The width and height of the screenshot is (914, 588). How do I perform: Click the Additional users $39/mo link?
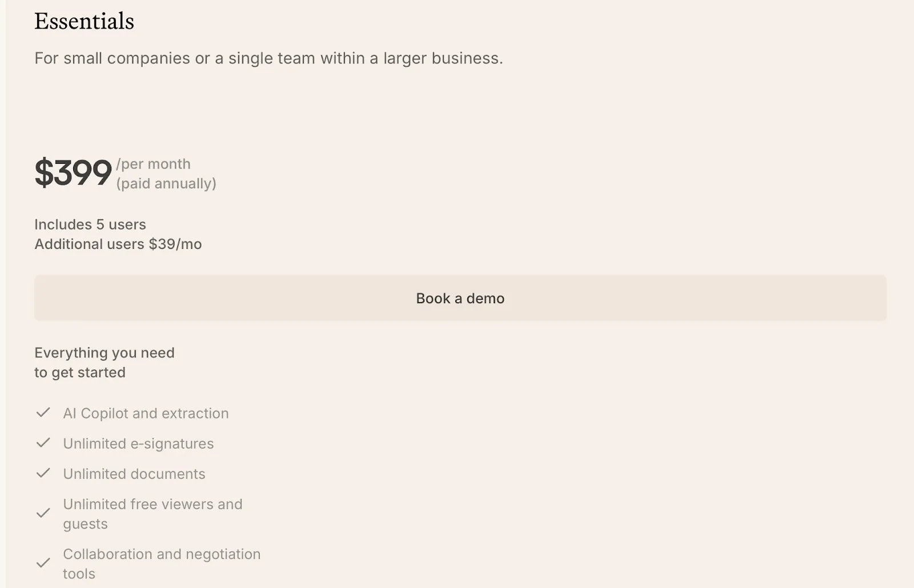118,244
